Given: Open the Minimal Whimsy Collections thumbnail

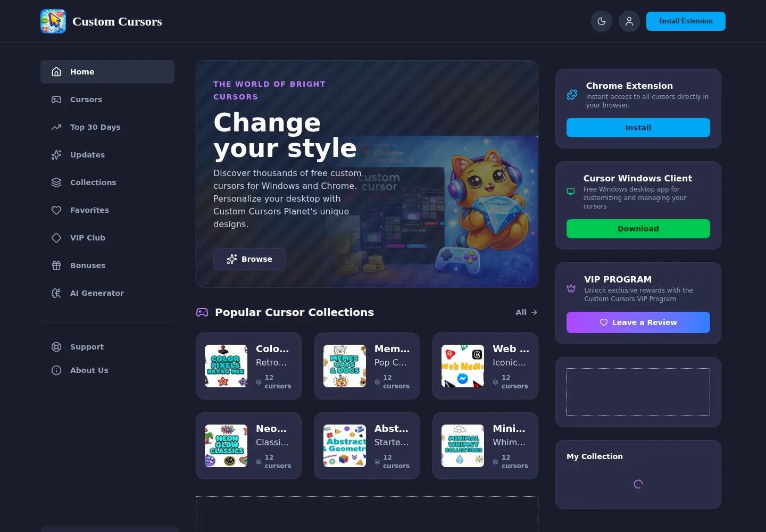Looking at the screenshot, I should pyautogui.click(x=463, y=446).
